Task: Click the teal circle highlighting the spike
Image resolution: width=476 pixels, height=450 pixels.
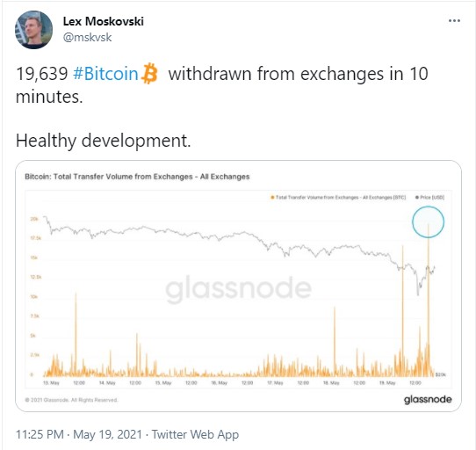Action: (428, 221)
